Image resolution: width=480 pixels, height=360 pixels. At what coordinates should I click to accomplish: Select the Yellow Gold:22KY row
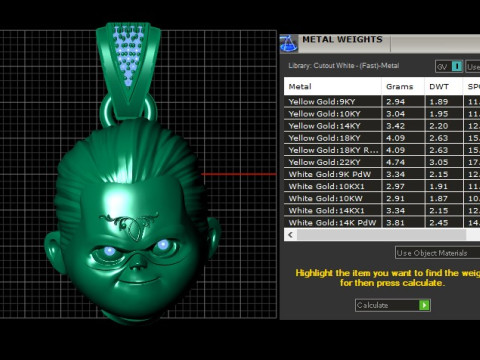pos(382,162)
